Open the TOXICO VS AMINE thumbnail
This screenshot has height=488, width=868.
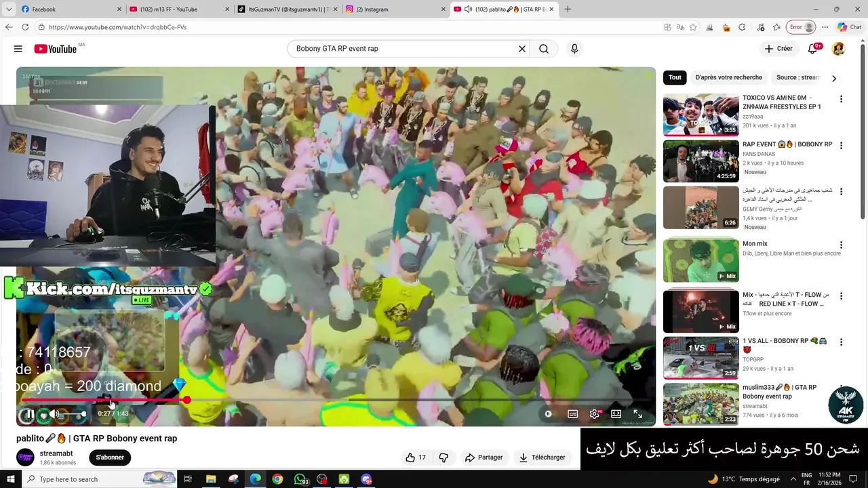click(701, 115)
